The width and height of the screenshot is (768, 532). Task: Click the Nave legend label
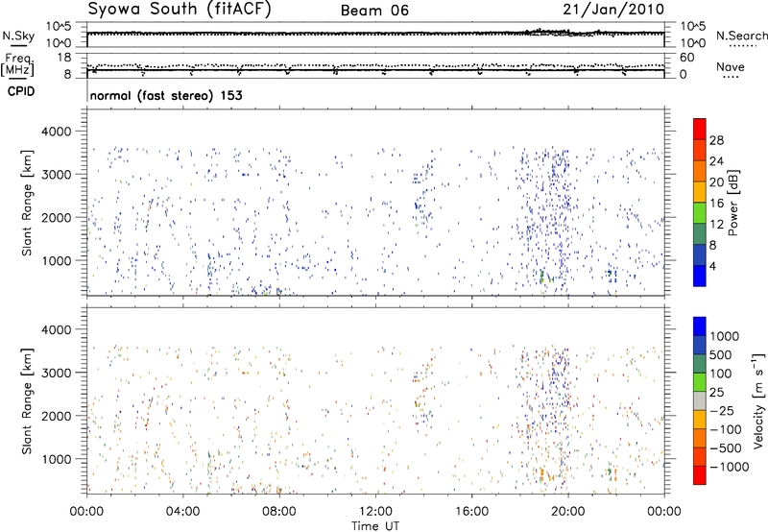731,66
